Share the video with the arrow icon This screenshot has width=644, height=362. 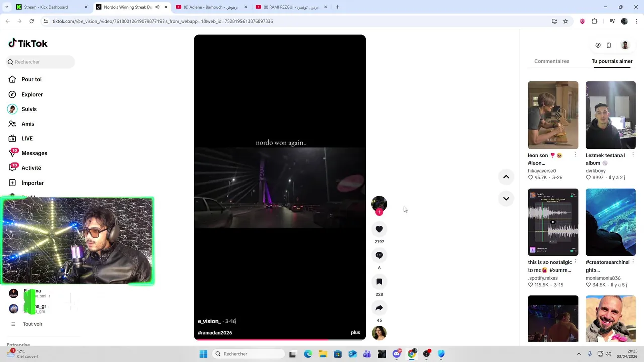click(379, 308)
